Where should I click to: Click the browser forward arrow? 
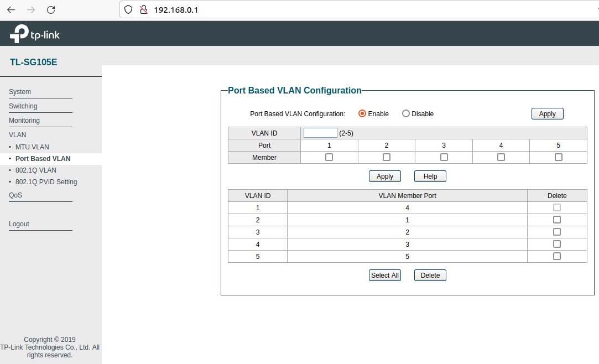point(30,9)
